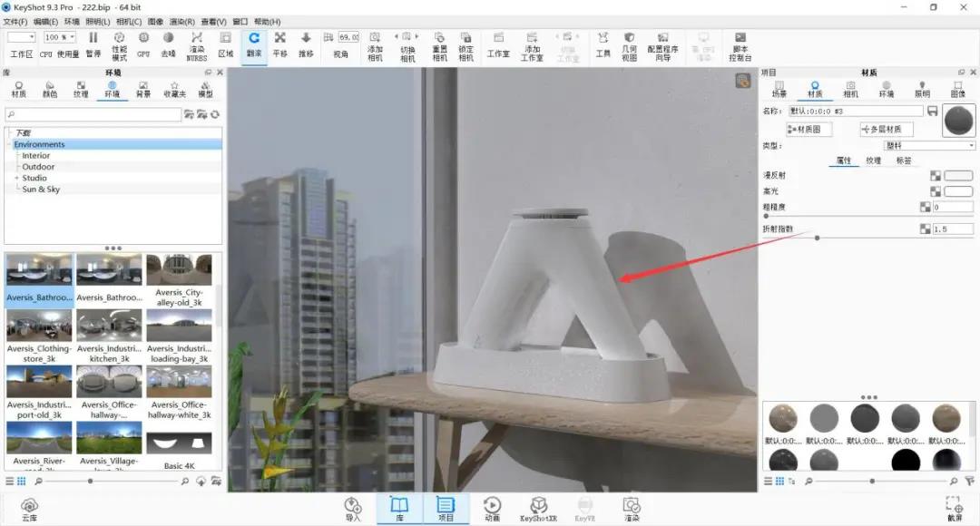Pause real-time rendering with 暂停
This screenshot has height=526, width=980.
tap(93, 45)
